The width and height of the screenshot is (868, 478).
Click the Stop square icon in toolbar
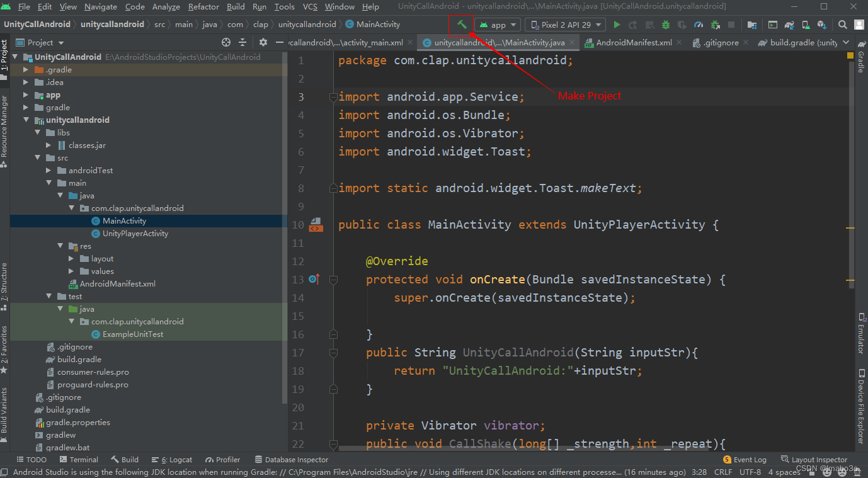pos(731,25)
